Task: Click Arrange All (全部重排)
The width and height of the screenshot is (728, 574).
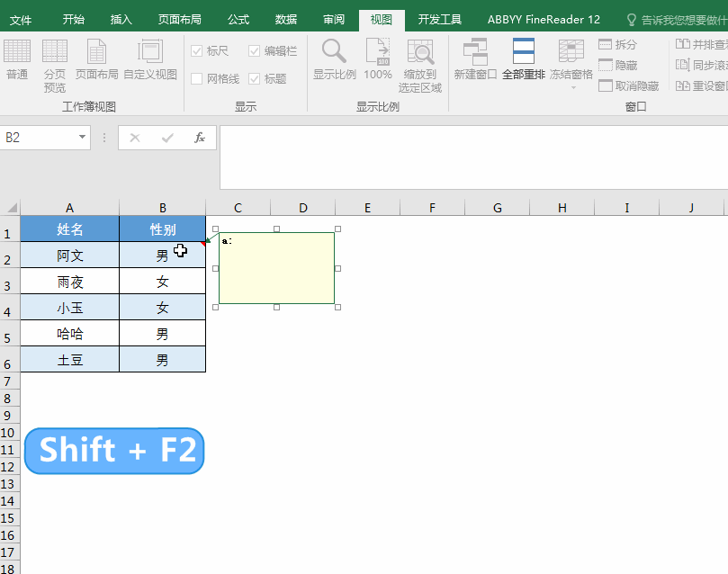Action: pyautogui.click(x=523, y=59)
